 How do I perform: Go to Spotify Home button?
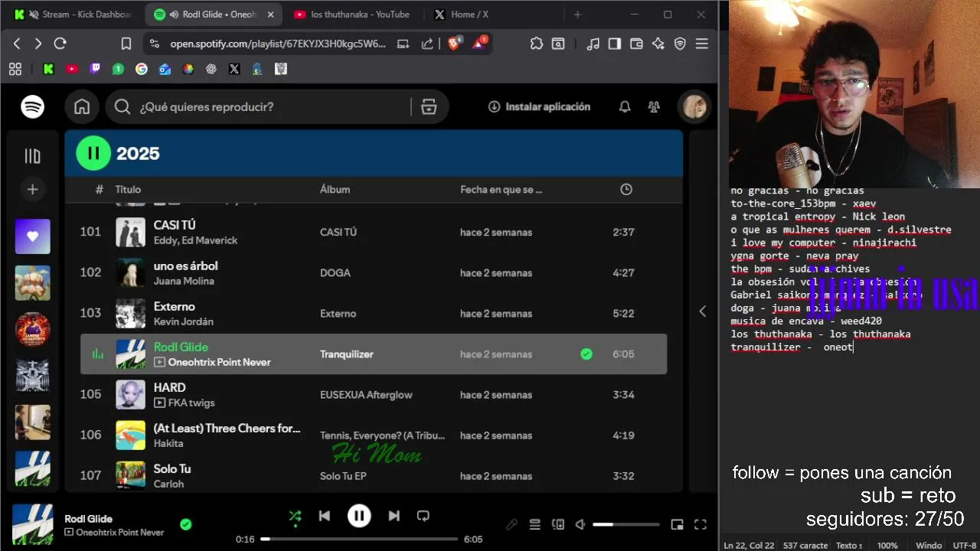pos(82,107)
